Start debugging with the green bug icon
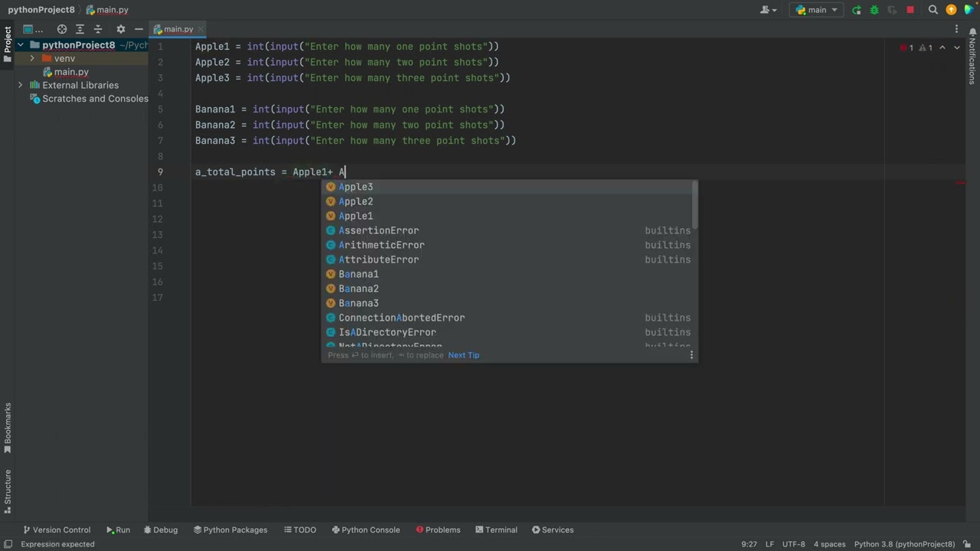 [874, 10]
